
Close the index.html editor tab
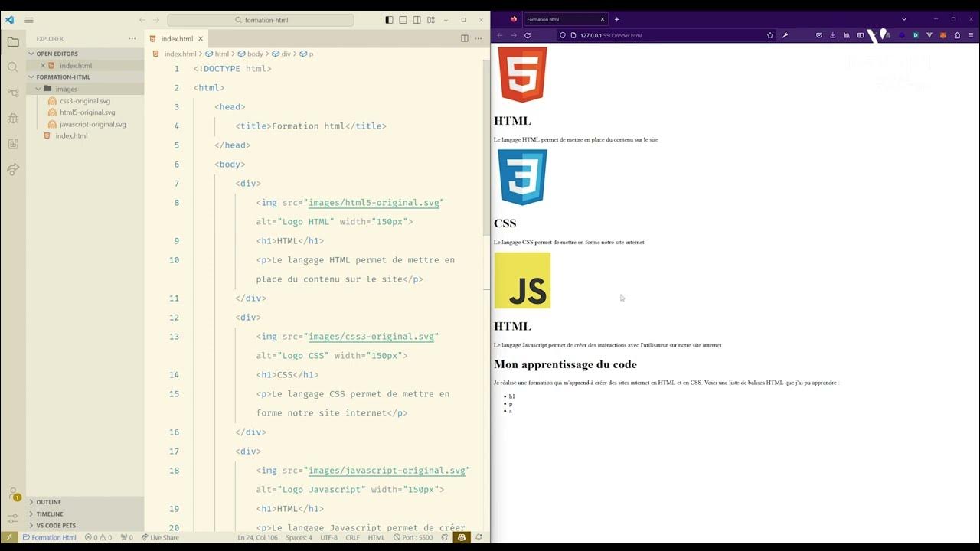(x=201, y=38)
